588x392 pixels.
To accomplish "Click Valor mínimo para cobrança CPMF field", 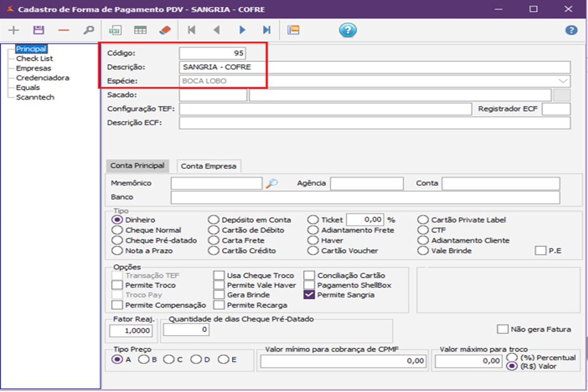I will (x=344, y=361).
